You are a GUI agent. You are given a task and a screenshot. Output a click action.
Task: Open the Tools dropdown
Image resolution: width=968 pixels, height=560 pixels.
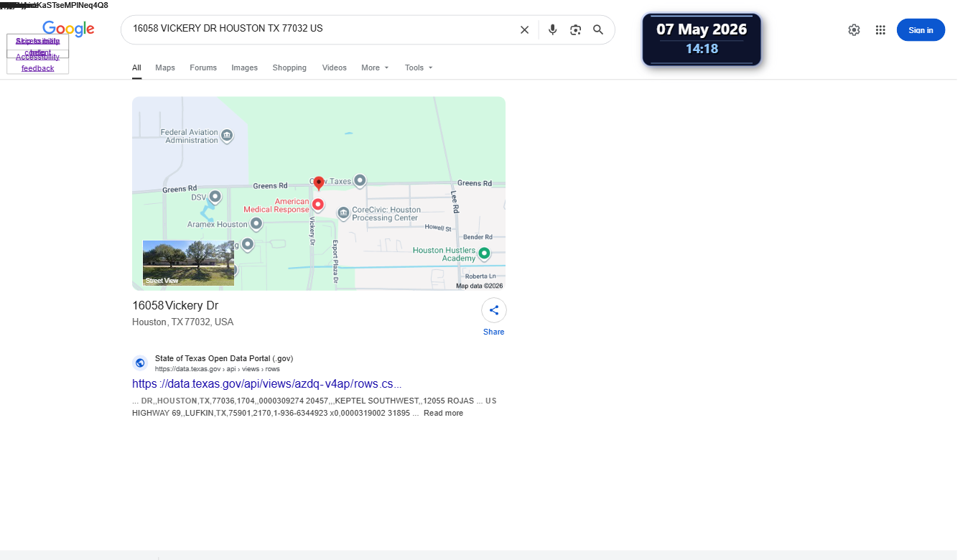point(419,67)
